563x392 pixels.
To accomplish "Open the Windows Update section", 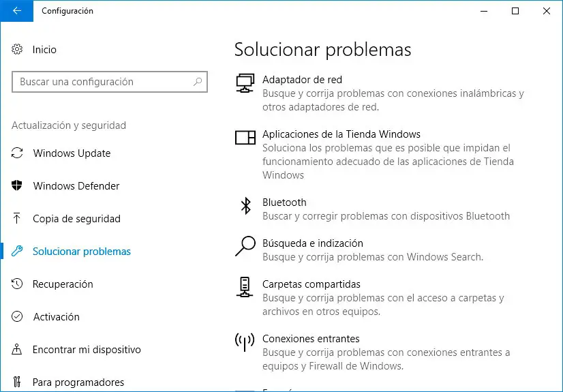I will [x=72, y=153].
